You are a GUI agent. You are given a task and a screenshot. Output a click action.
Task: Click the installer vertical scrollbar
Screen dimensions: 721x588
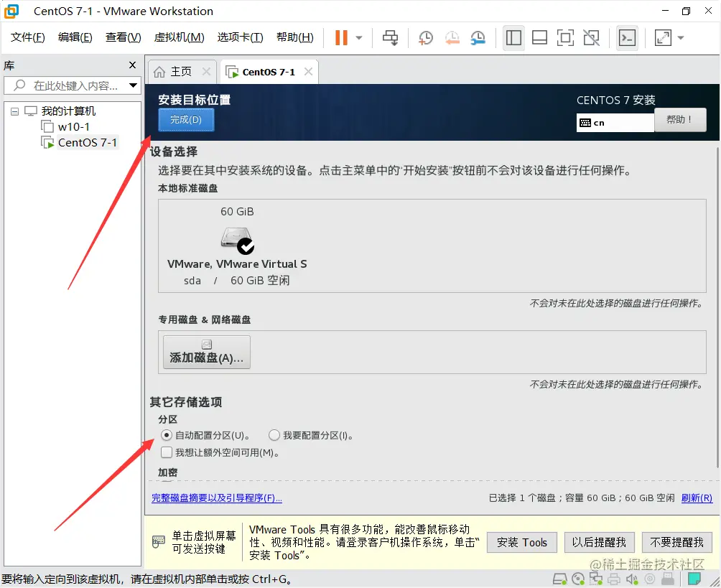[717, 307]
